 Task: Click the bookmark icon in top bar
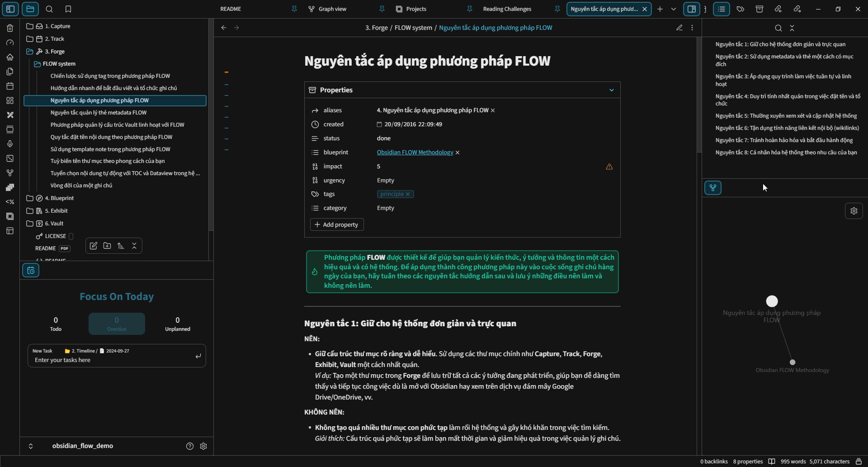[x=68, y=9]
